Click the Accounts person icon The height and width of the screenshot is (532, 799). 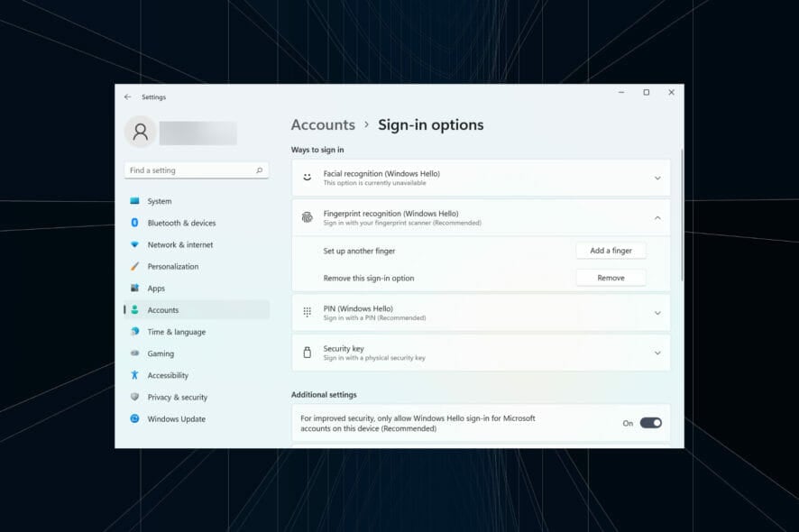[134, 309]
